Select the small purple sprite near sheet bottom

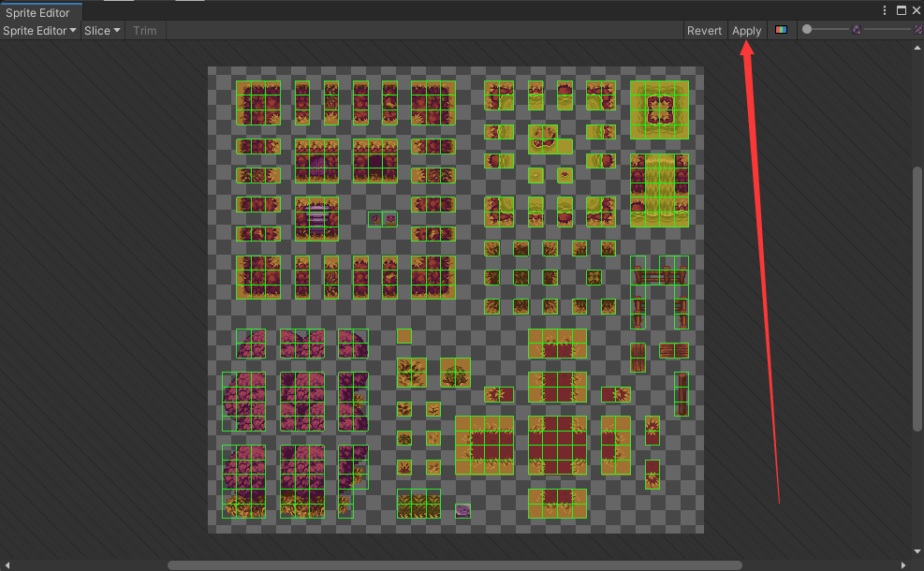point(462,511)
